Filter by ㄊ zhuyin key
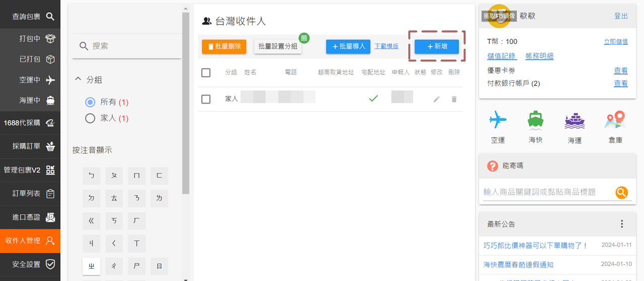This screenshot has width=644, height=281. click(114, 199)
